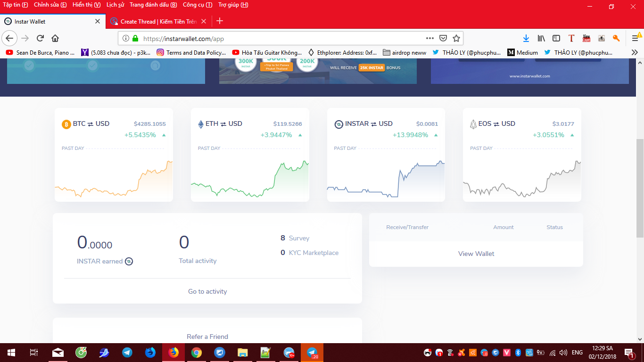Open the page actions three-dot menu
Image resolution: width=644 pixels, height=362 pixels.
click(429, 38)
